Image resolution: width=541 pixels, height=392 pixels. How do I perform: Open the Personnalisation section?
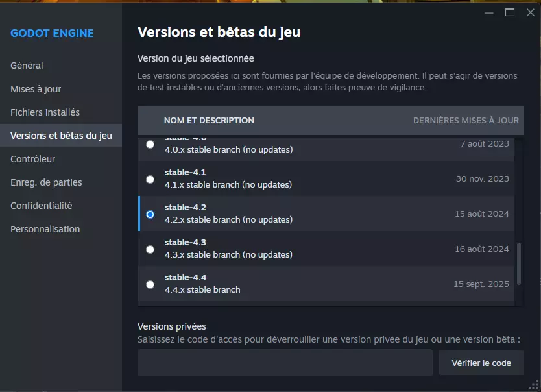pyautogui.click(x=45, y=229)
